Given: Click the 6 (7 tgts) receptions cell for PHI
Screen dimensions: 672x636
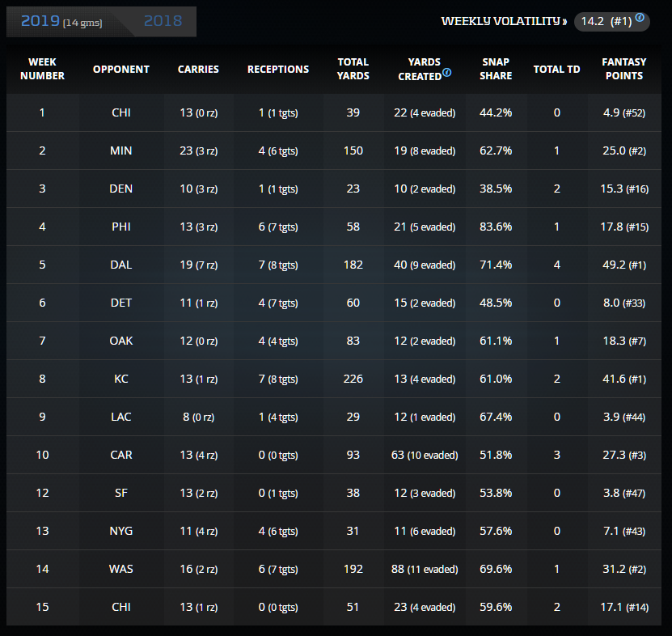Looking at the screenshot, I should point(278,227).
